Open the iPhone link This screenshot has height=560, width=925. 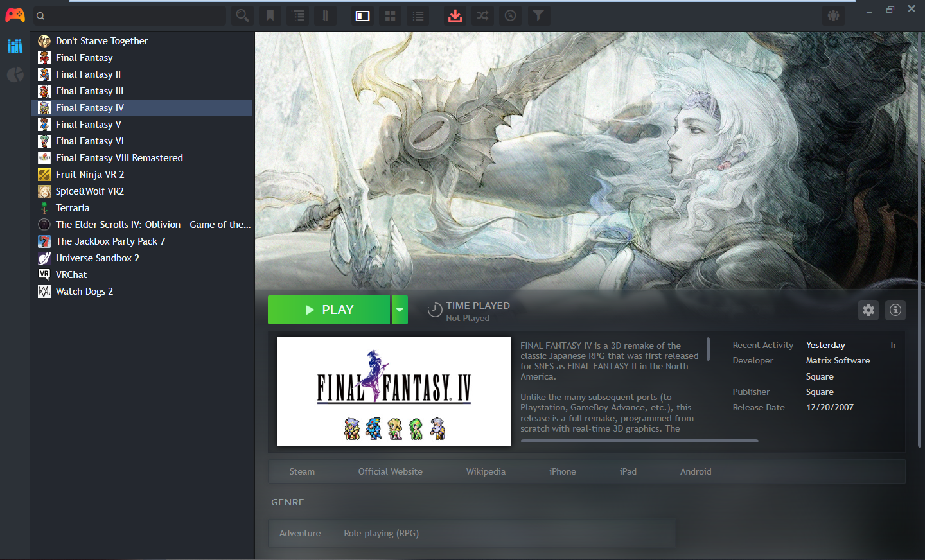click(x=563, y=472)
